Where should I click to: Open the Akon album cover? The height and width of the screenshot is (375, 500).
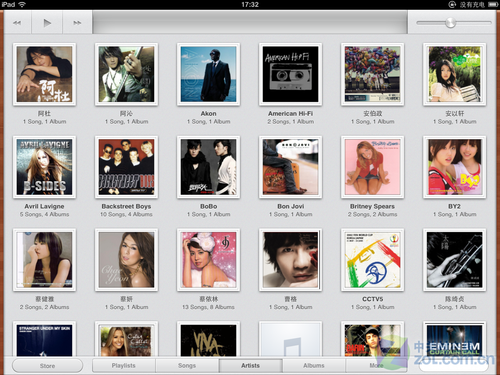point(208,74)
